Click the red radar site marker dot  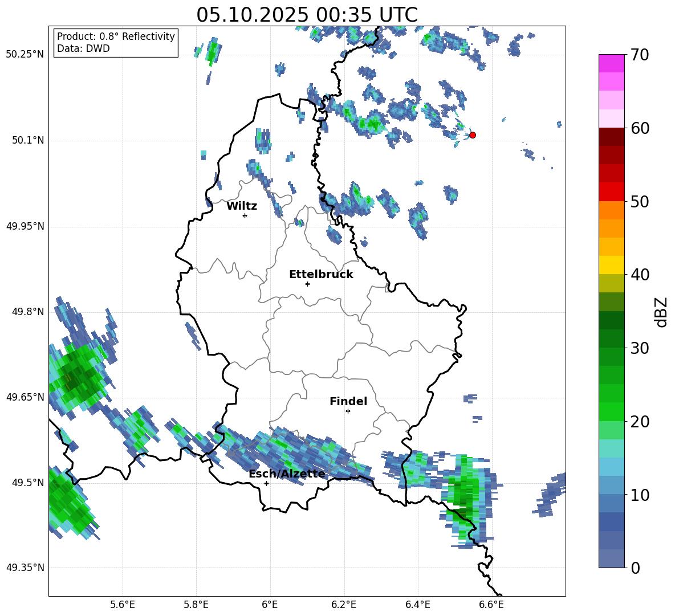pyautogui.click(x=472, y=135)
